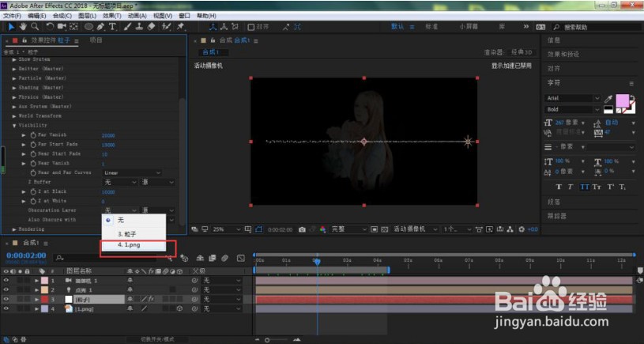Toggle mask and shape path visibility icon
644x344 pixels.
point(258,229)
